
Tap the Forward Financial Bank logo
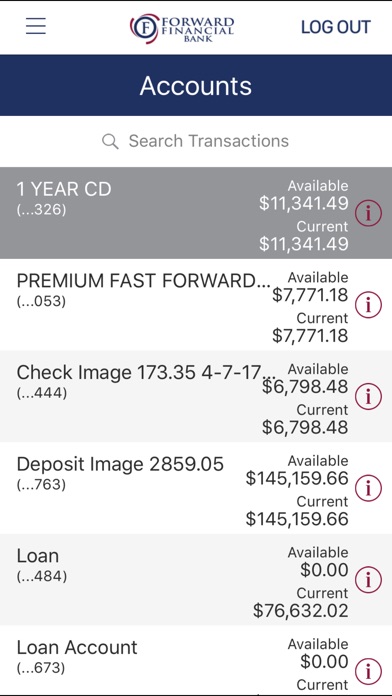point(182,28)
